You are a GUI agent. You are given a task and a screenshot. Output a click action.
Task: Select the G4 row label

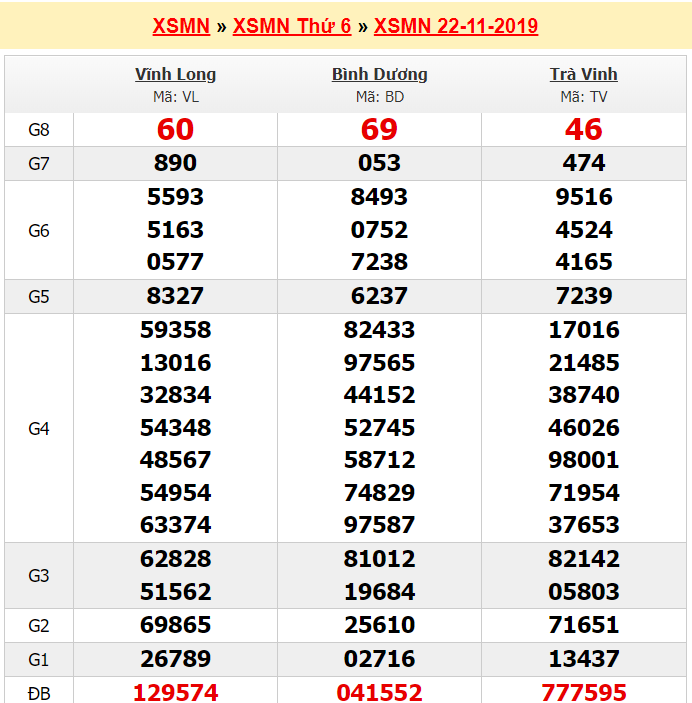click(x=39, y=429)
